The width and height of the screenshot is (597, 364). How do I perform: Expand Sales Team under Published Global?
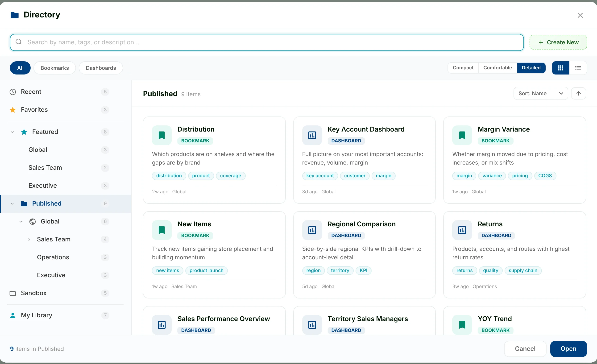pyautogui.click(x=29, y=240)
